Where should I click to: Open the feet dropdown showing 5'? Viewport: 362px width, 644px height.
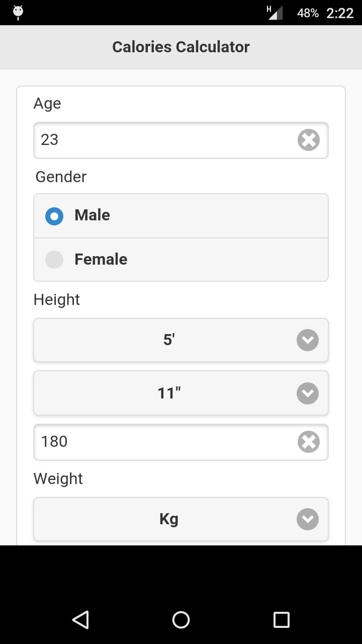click(181, 340)
